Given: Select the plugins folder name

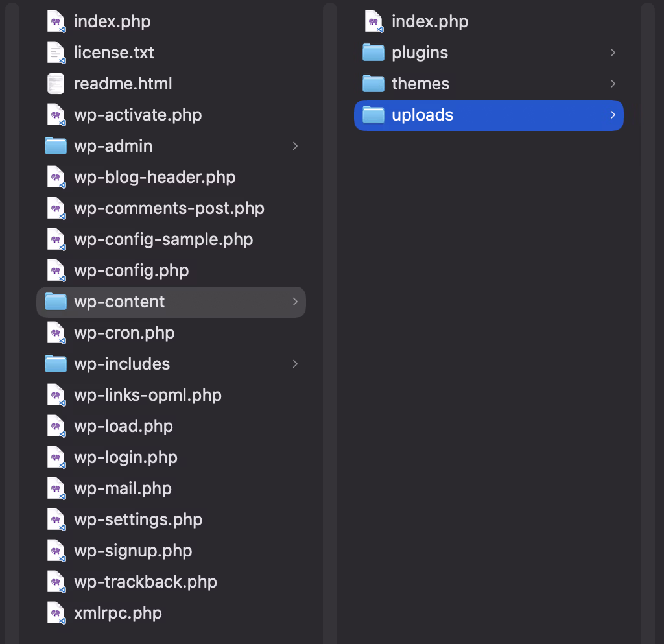Looking at the screenshot, I should (420, 53).
